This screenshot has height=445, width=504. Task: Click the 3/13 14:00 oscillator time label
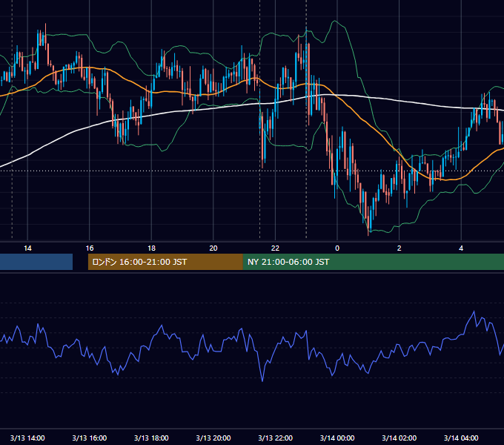tap(27, 438)
